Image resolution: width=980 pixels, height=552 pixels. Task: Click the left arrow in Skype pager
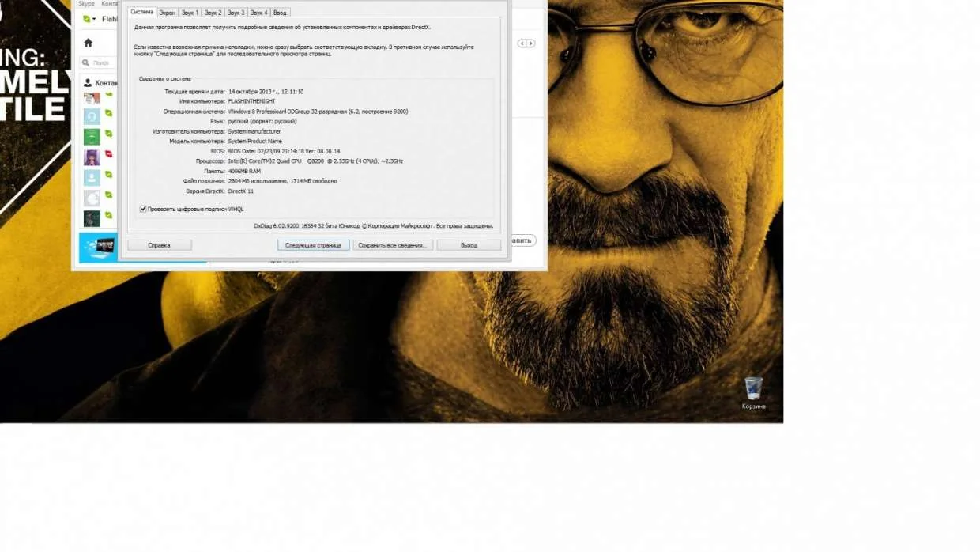click(x=522, y=43)
